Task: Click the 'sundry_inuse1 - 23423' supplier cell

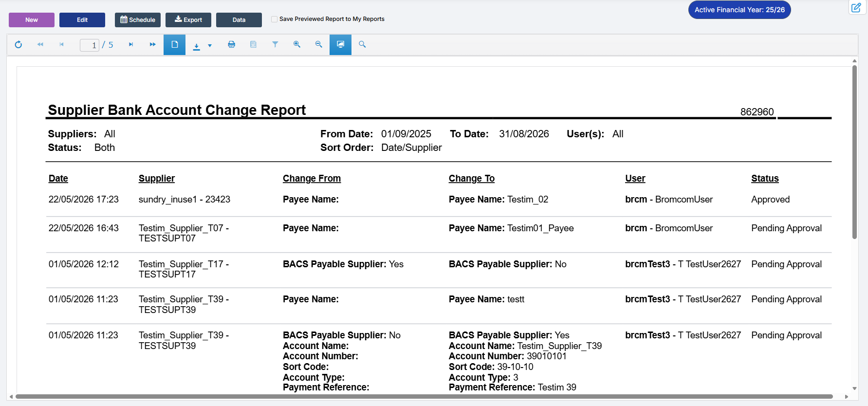Action: pos(185,200)
